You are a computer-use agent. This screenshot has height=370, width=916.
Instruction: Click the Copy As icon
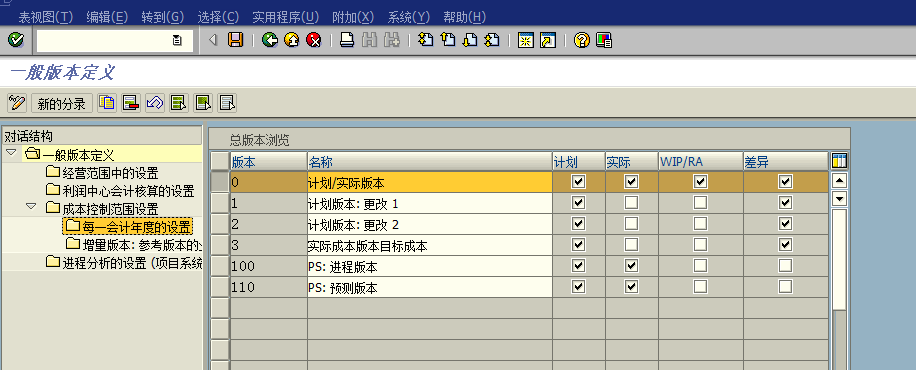[107, 103]
